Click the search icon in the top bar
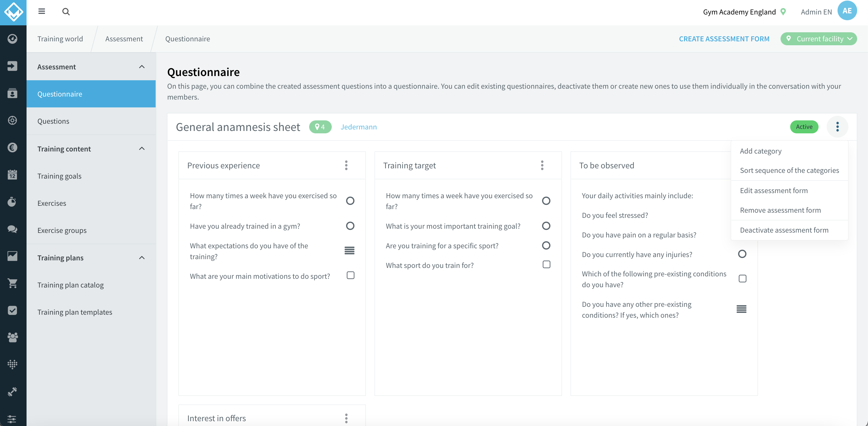Viewport: 868px width, 426px height. click(x=66, y=11)
